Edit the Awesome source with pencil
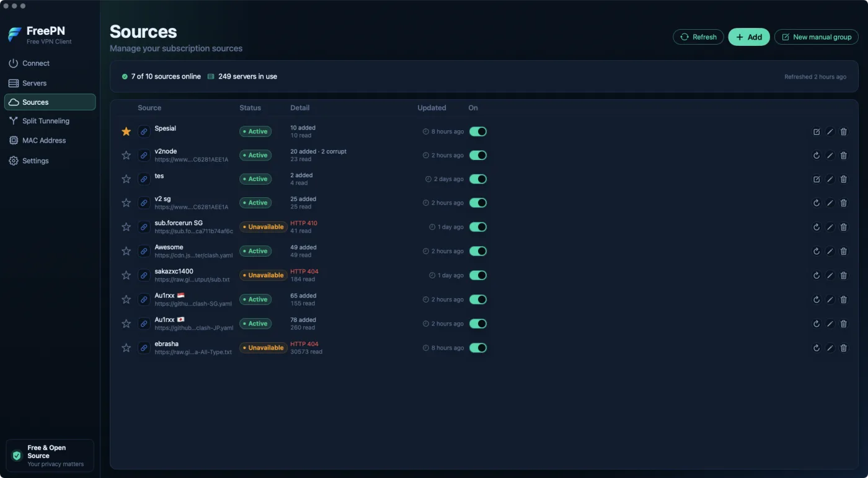Viewport: 868px width, 478px height. click(x=830, y=251)
